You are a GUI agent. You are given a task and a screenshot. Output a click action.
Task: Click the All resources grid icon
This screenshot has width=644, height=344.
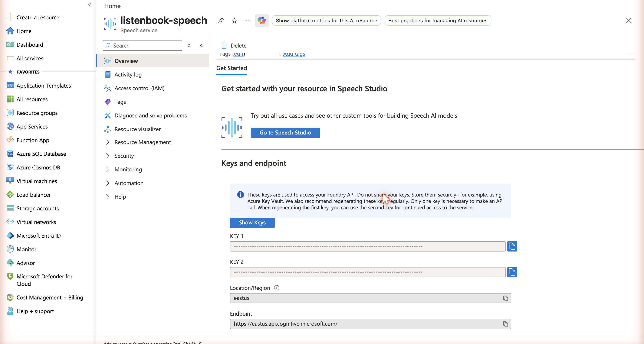pos(10,99)
